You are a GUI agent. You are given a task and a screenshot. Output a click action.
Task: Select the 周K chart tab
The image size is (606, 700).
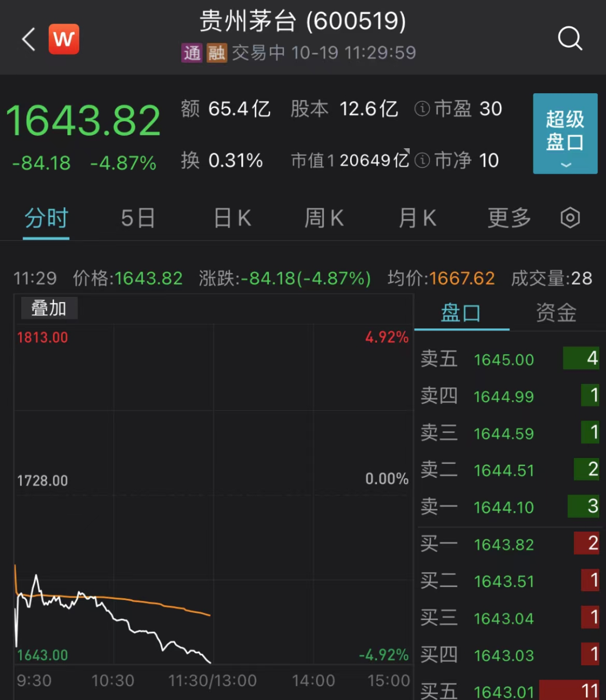(x=324, y=218)
